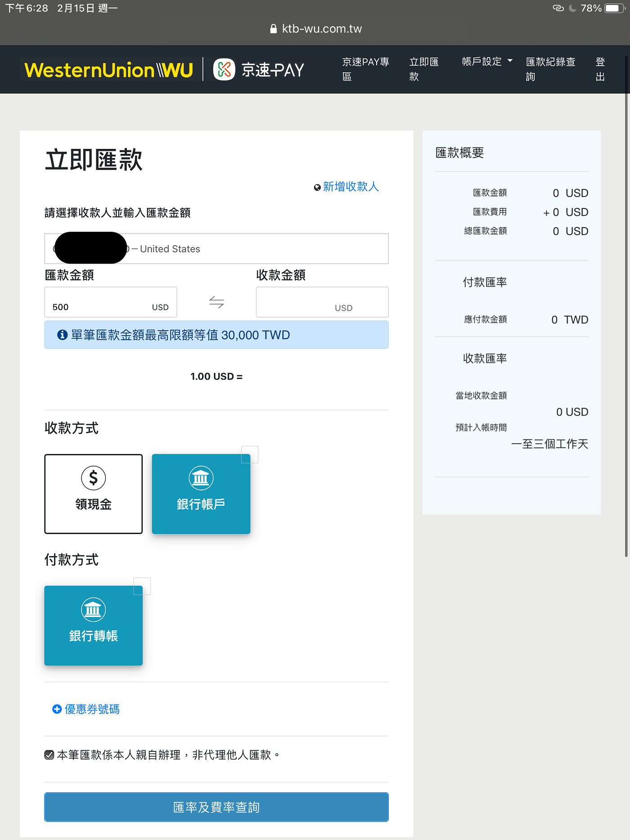Click the battery icon in status bar

(x=615, y=8)
